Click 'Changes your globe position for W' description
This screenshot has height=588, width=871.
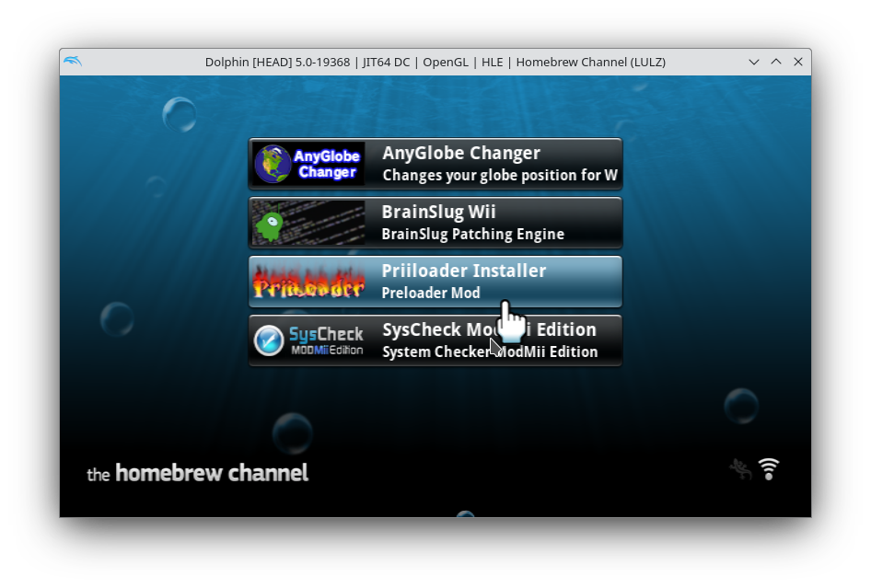[x=500, y=176]
